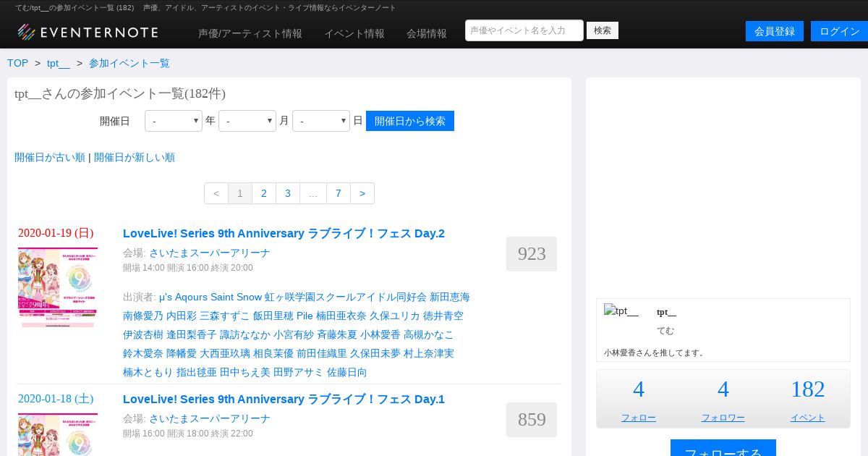Click tpt__ breadcrumb link
This screenshot has height=456, width=868.
[x=59, y=63]
